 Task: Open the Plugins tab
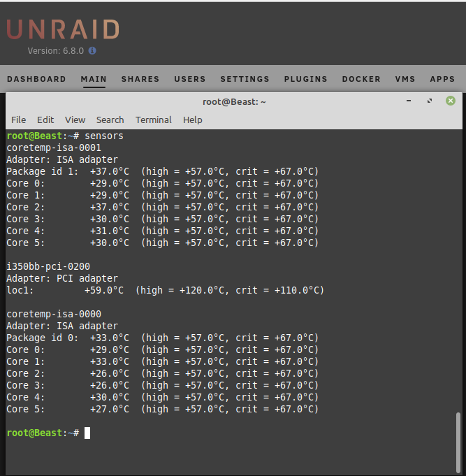point(306,79)
